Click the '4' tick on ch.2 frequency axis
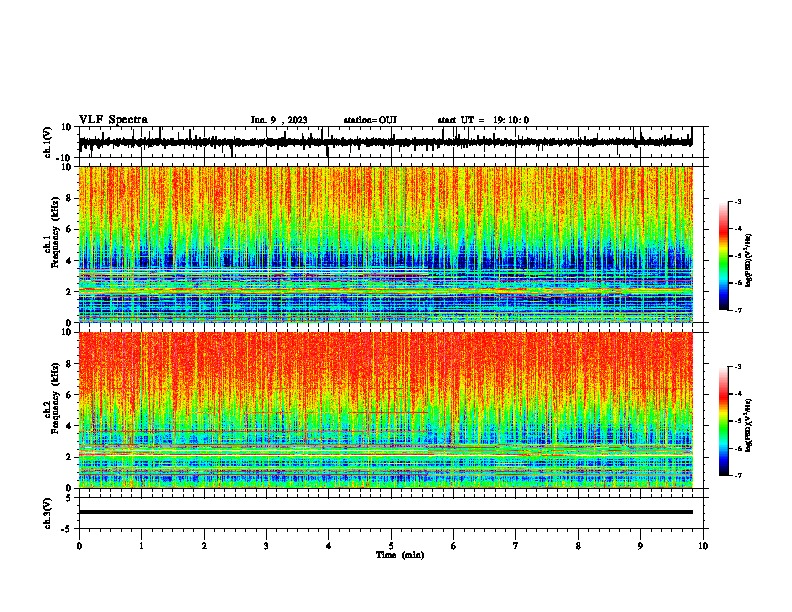Viewport: 792px width, 612px height. [x=69, y=426]
